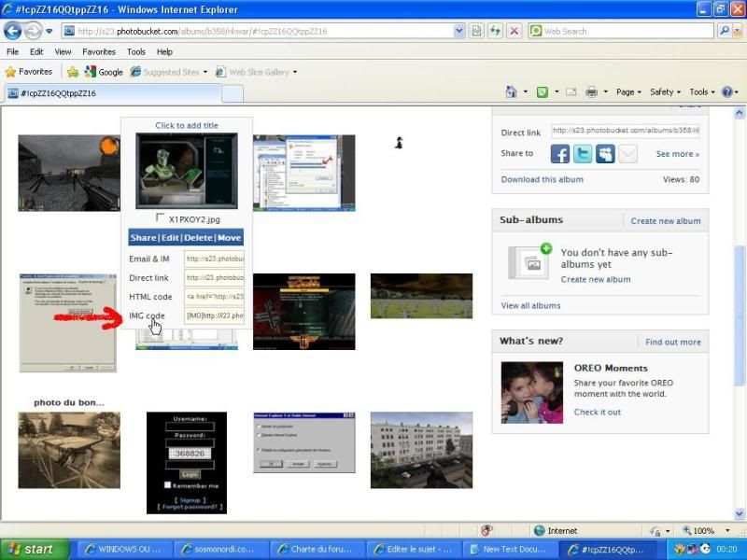This screenshot has width=747, height=560.
Task: Open the recent pages dropdown beside Forward
Action: coord(49,32)
